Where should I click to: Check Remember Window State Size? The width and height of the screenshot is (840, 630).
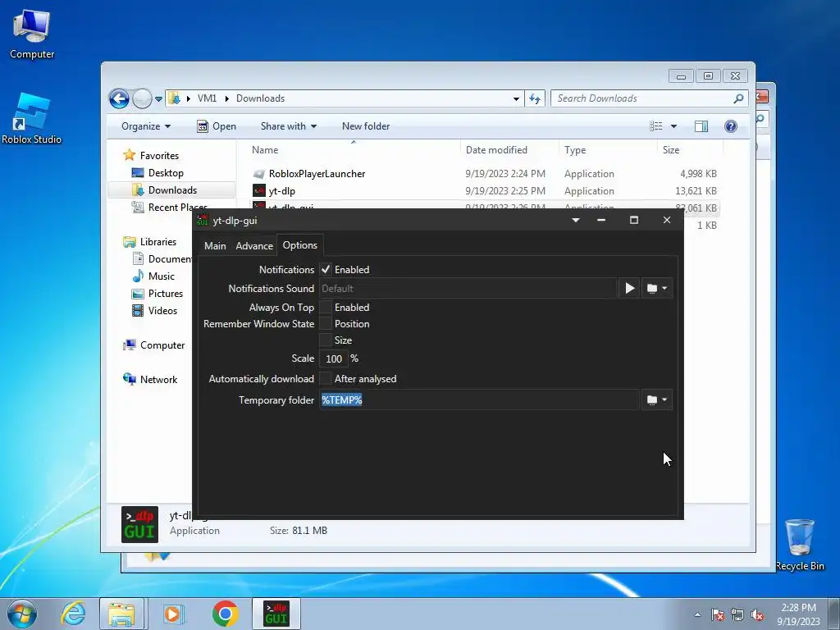(326, 340)
